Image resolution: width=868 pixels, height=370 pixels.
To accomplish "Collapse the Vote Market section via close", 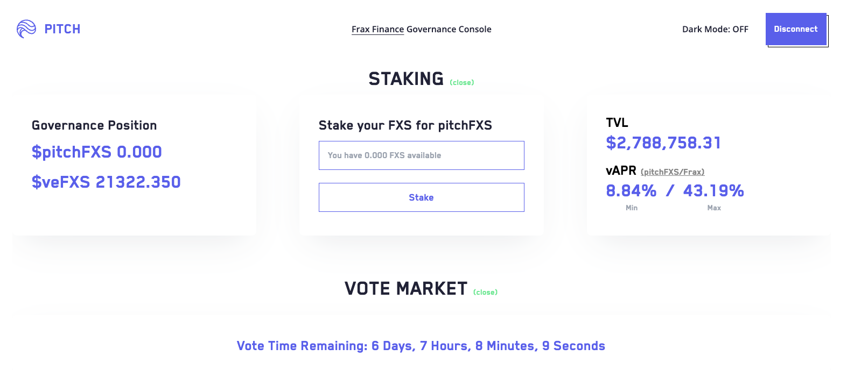I will (x=485, y=293).
